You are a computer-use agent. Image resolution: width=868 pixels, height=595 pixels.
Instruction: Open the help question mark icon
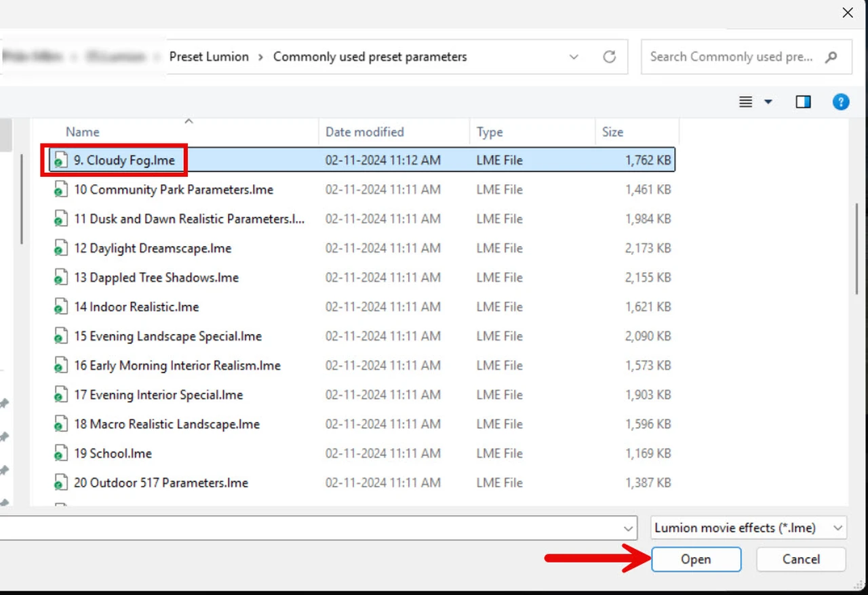pos(841,102)
